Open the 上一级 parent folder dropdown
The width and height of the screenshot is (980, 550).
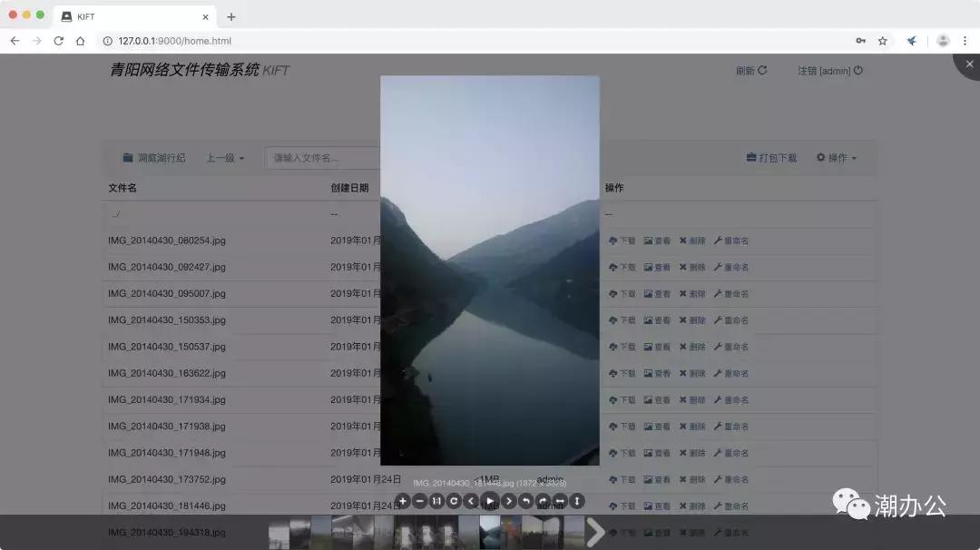pyautogui.click(x=224, y=157)
